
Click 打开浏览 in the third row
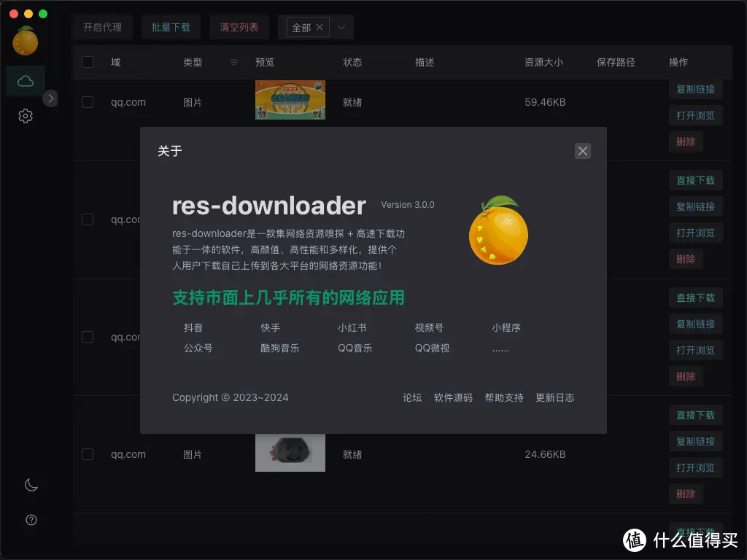tap(695, 350)
